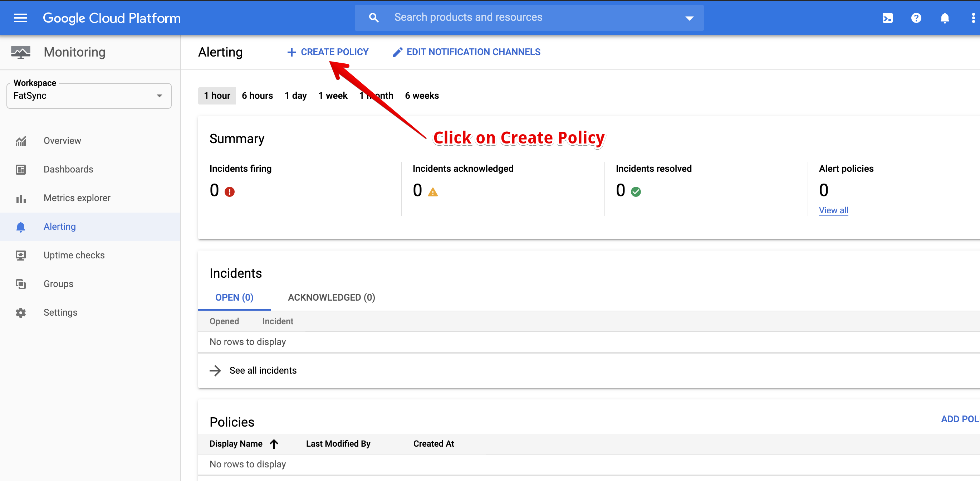Click Google Cloud Platform logo text
Screen dimensions: 980x481
coord(112,18)
